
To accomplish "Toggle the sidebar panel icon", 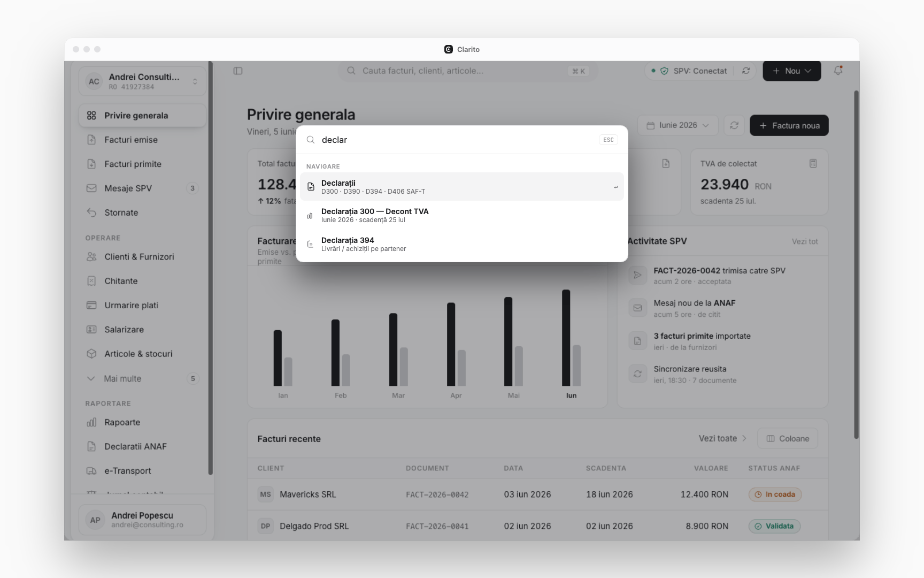I will [238, 71].
